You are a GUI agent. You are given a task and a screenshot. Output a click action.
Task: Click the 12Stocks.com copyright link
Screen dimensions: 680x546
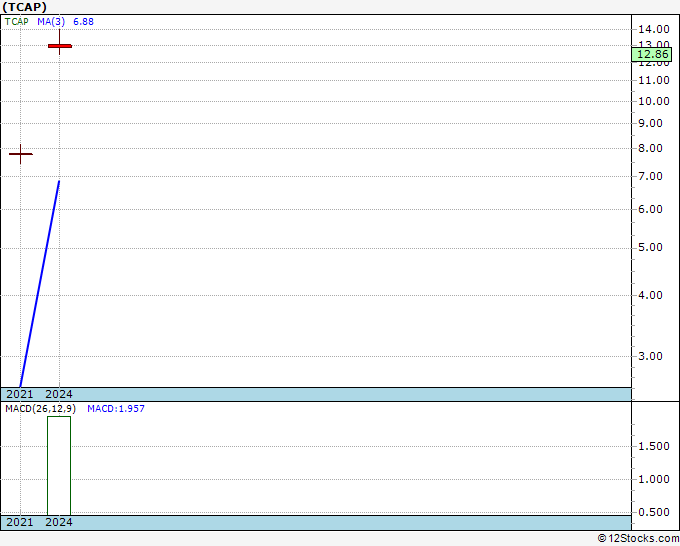(x=638, y=538)
